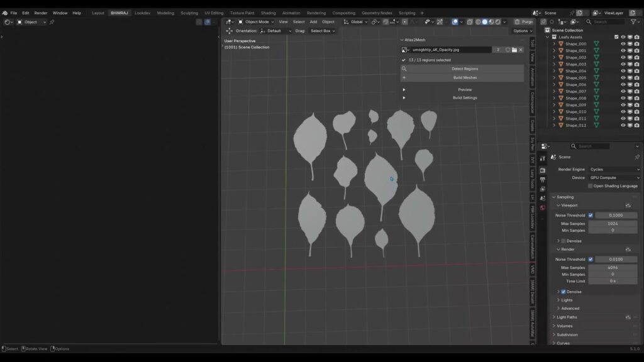Open the Output properties tab icon

(x=543, y=180)
